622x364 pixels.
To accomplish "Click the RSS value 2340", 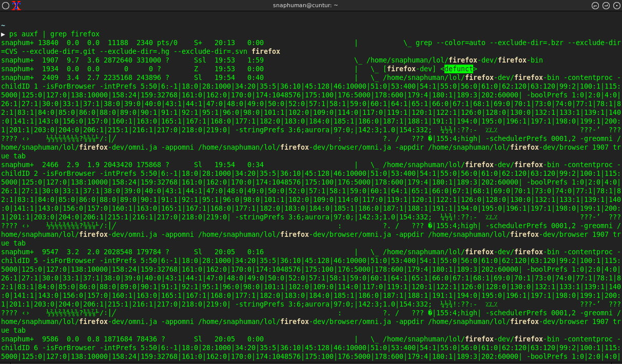I will [145, 43].
